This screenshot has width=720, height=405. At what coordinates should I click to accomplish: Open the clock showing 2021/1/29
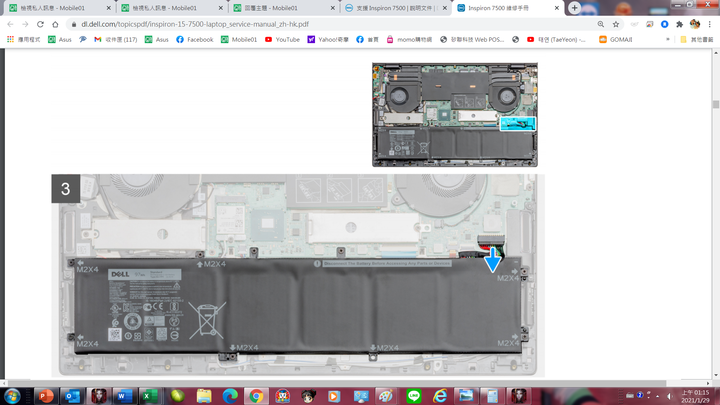coord(695,396)
